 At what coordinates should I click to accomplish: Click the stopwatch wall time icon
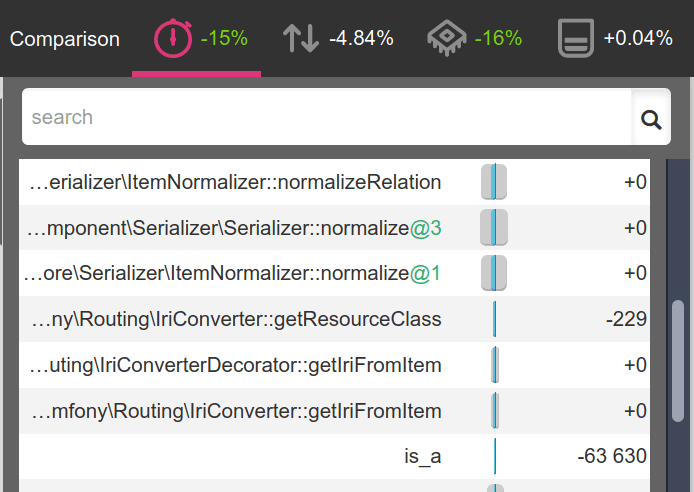(x=173, y=39)
